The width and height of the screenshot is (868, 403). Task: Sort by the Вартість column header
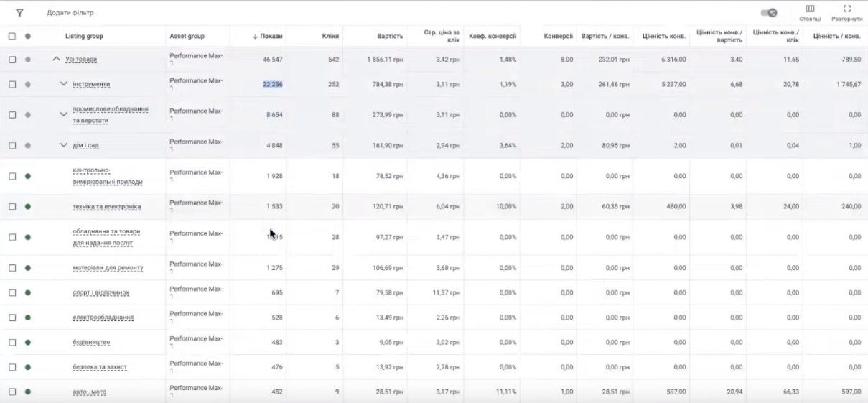pos(390,36)
